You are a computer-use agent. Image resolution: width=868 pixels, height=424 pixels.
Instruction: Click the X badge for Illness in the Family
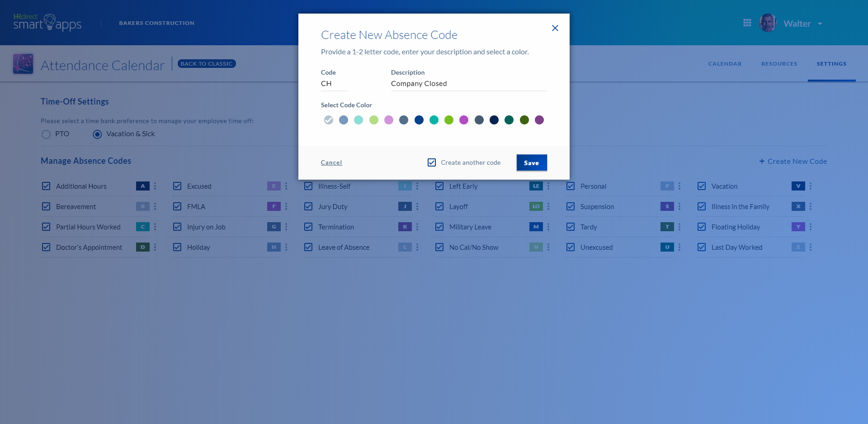coord(798,206)
